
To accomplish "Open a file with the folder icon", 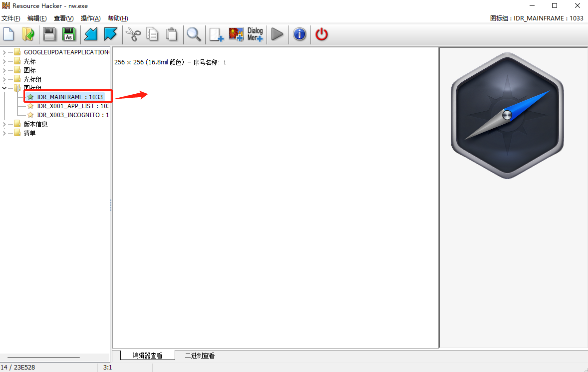I will 28,34.
